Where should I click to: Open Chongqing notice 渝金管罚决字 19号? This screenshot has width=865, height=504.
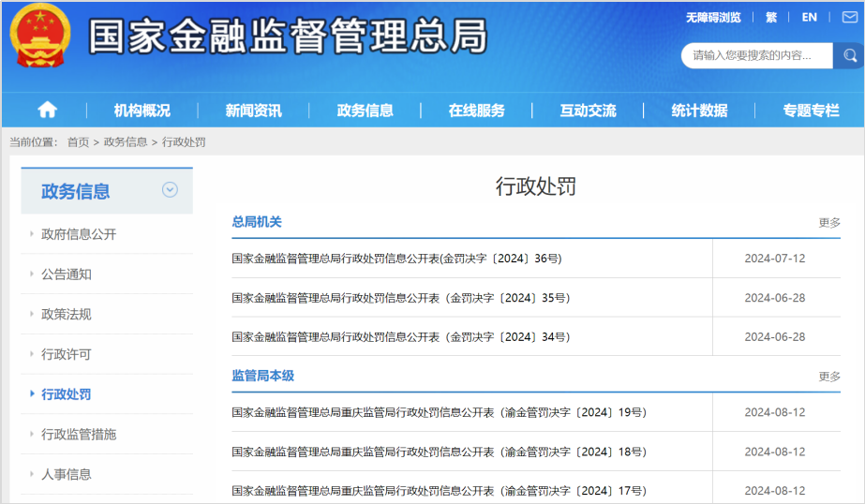point(440,412)
